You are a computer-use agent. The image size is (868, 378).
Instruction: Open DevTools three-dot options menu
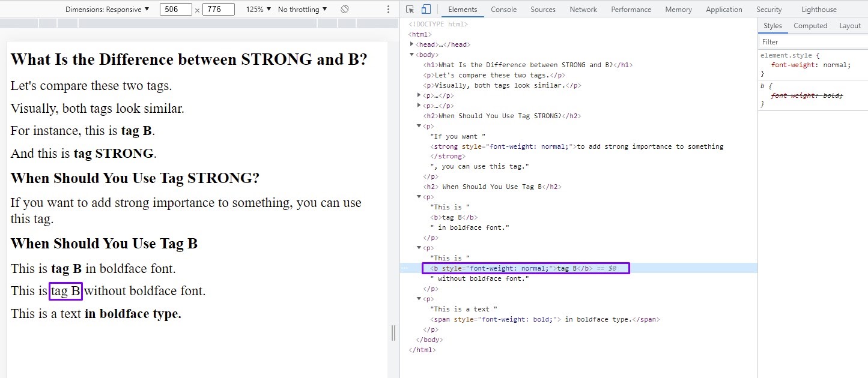click(387, 9)
